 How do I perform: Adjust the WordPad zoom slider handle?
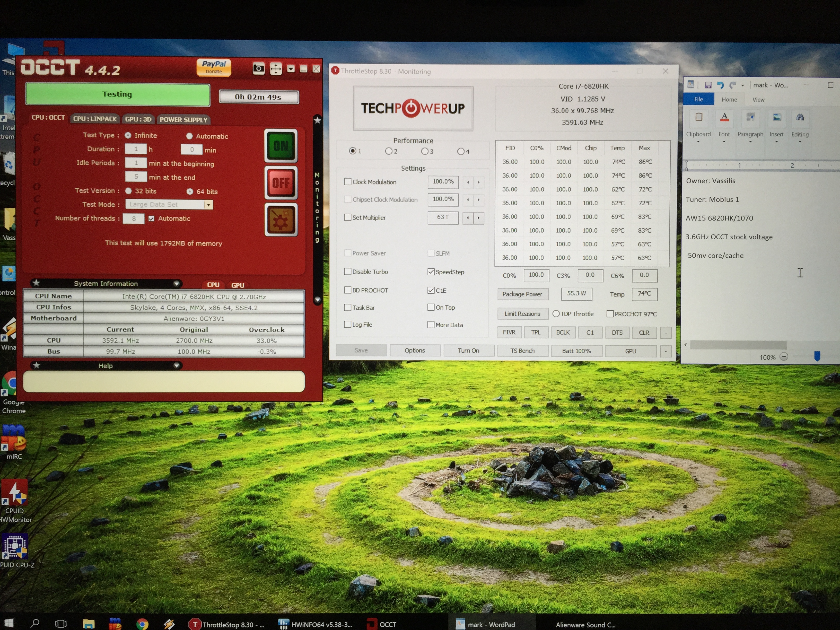817,356
